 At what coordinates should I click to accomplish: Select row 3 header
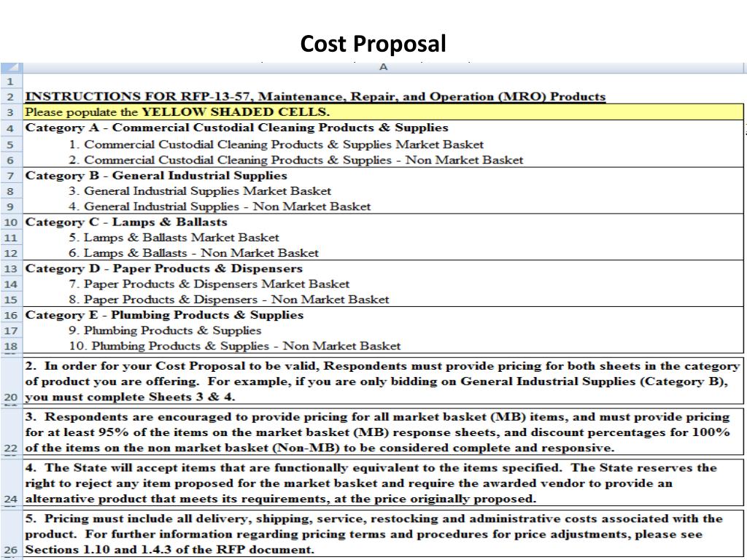12,112
